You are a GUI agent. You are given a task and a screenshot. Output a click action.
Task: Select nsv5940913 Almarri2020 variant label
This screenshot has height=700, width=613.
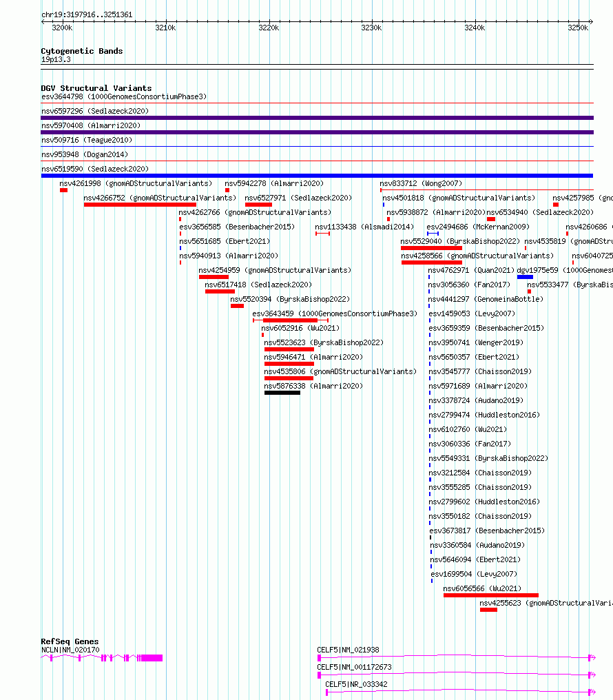229,256
